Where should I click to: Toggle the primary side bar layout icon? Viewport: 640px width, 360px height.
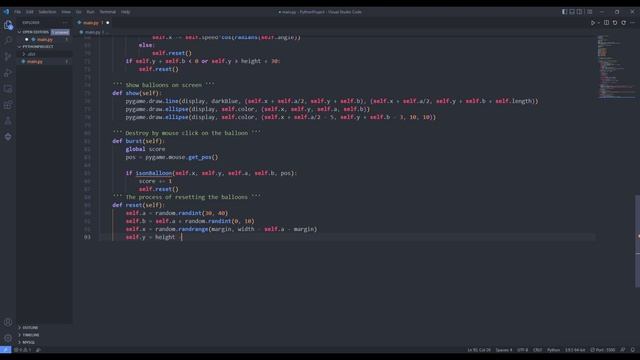pyautogui.click(x=564, y=12)
